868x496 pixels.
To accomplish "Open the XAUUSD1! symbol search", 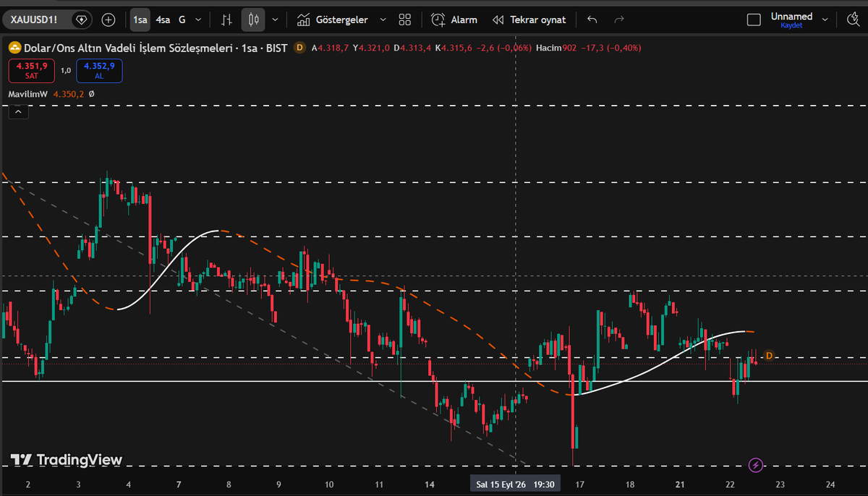I will [35, 20].
